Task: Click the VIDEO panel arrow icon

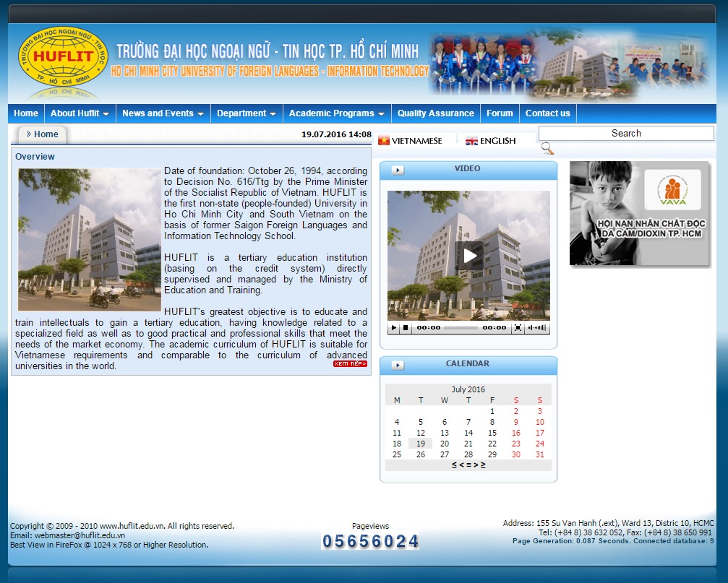Action: 398,170
